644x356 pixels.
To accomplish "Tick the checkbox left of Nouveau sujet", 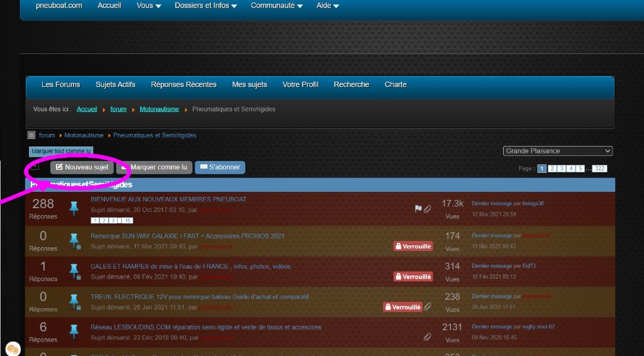I will coord(35,167).
